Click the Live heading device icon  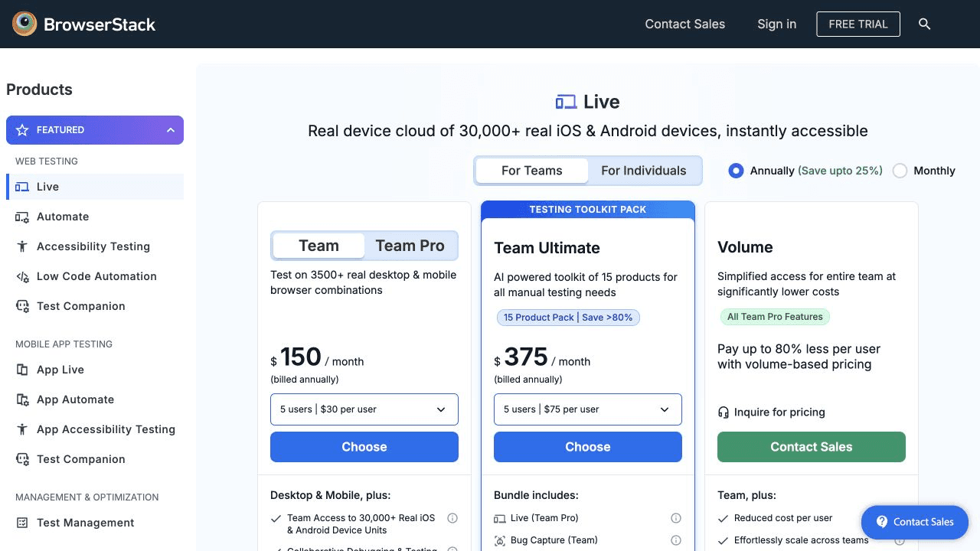coord(566,102)
